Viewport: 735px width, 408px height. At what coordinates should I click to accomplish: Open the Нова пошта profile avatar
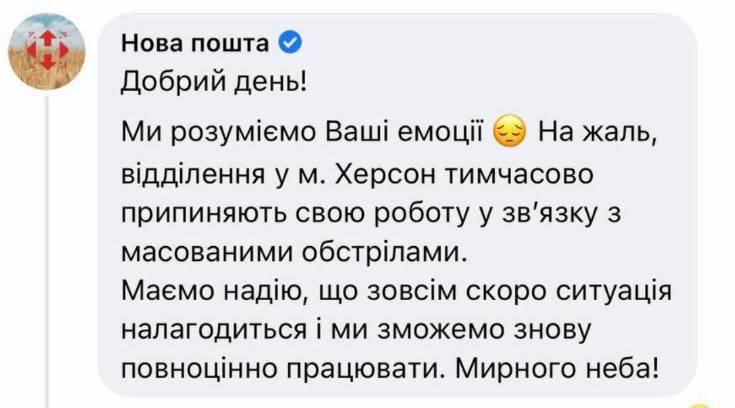47,52
